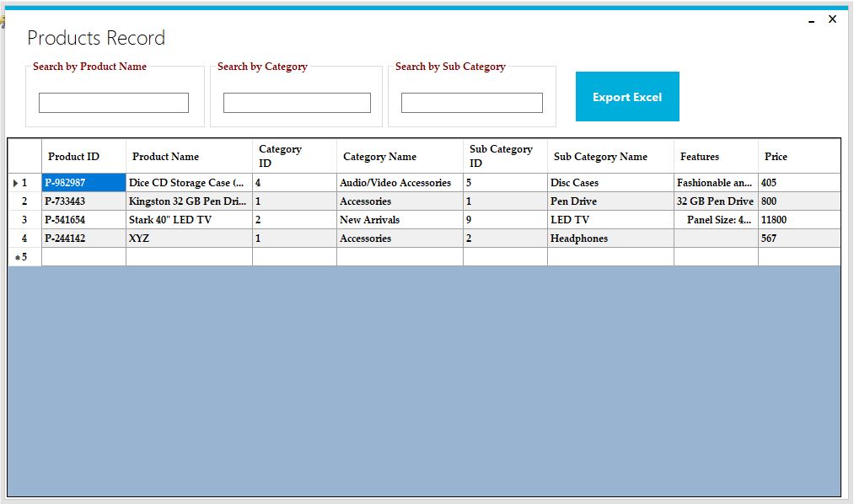Click the price cell showing 11800

pos(797,219)
